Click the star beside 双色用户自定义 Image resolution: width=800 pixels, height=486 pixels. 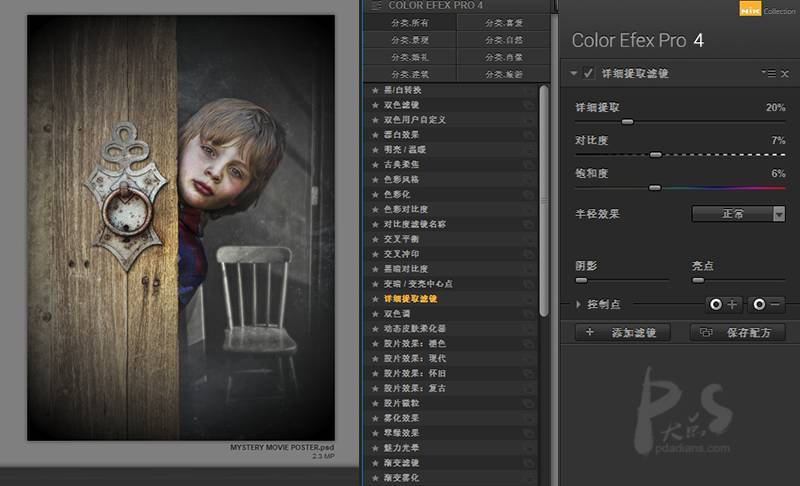coord(375,120)
